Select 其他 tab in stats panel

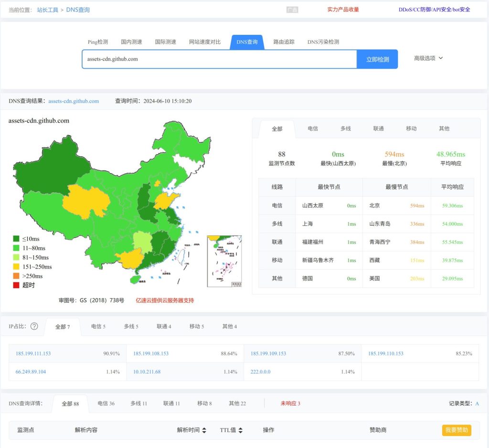(x=444, y=128)
